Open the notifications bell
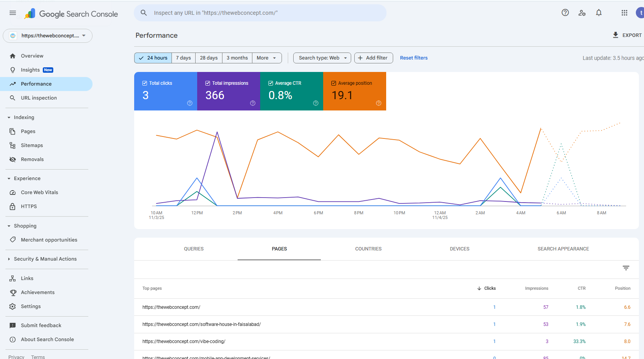This screenshot has height=359, width=644. 599,12
